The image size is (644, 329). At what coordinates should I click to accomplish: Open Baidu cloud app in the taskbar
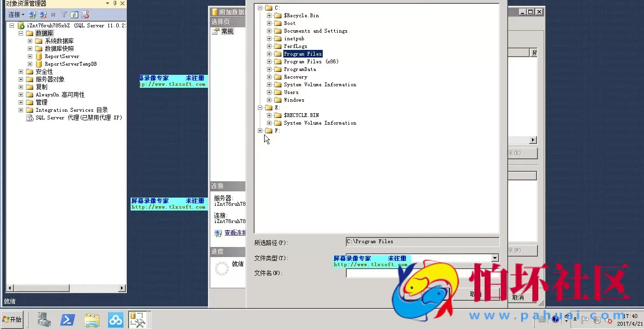point(115,320)
